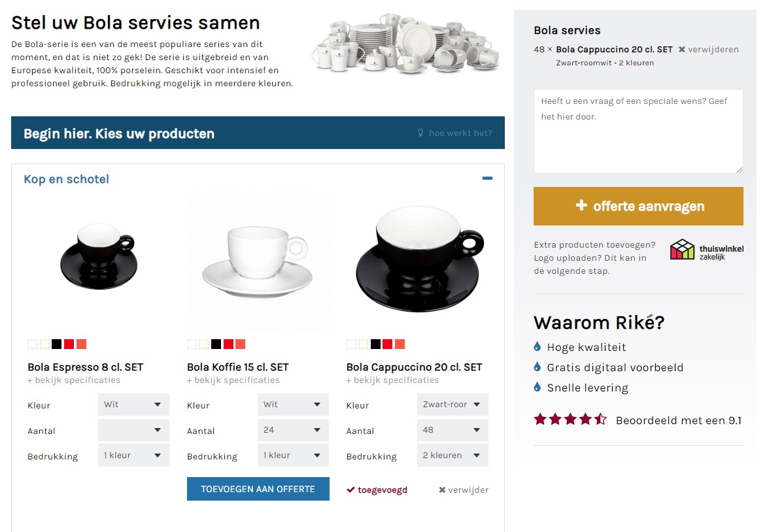Click the black Bola Cappuccino cup image

pos(420,259)
